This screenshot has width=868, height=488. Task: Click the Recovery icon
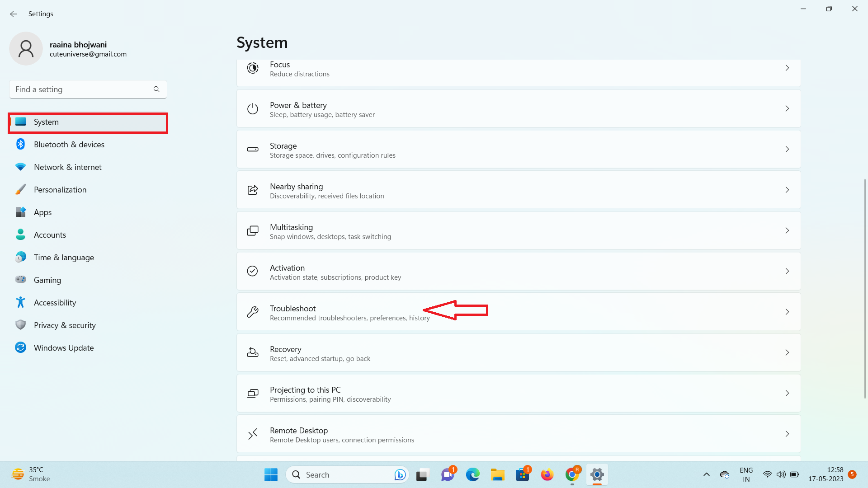click(252, 352)
